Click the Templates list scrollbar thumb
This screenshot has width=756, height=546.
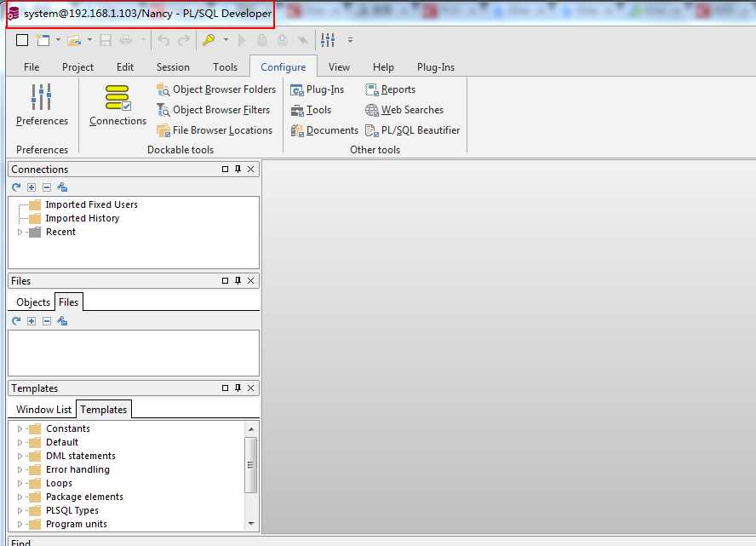[250, 465]
